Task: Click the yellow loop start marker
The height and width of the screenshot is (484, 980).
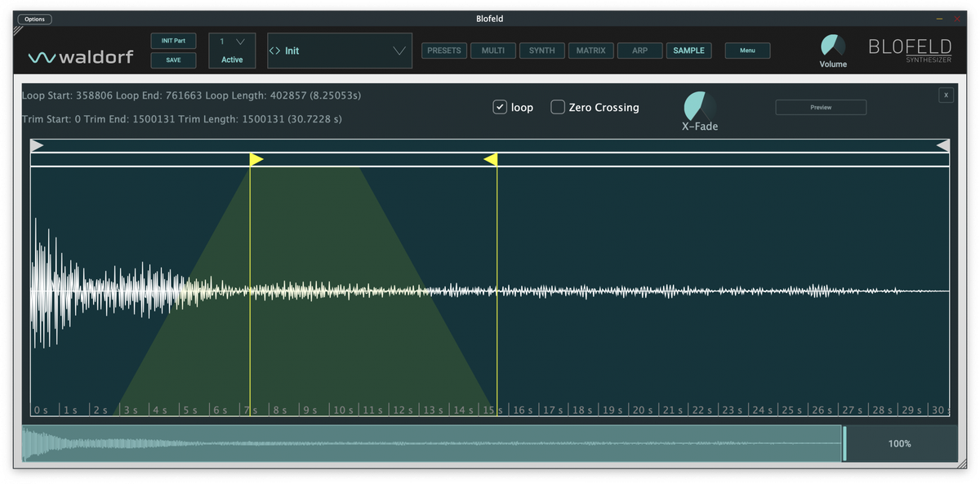Action: coord(256,159)
